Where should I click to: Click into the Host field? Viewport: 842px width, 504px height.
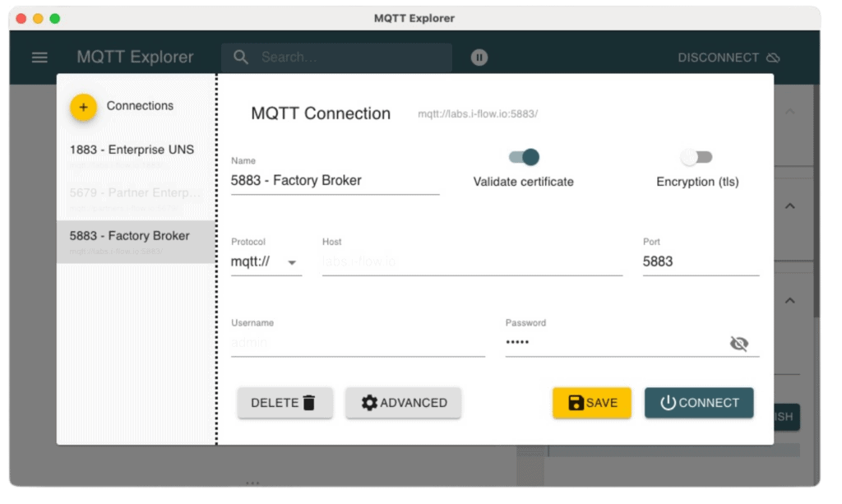click(472, 262)
